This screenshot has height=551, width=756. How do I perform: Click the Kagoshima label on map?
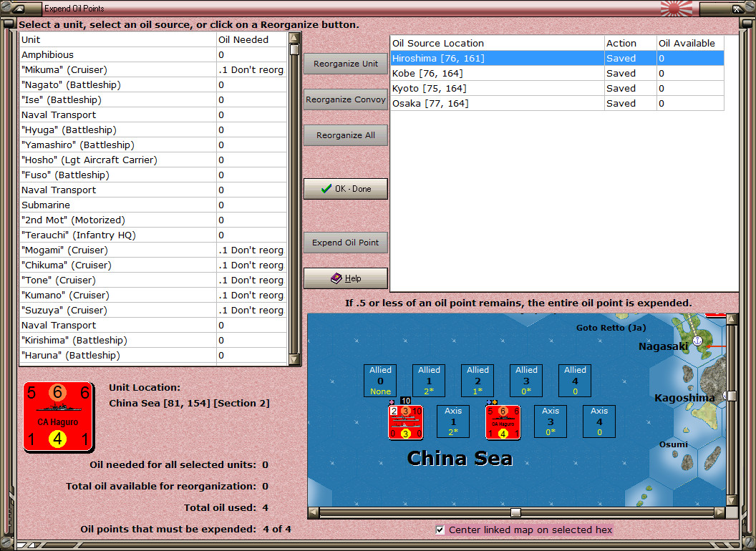click(x=684, y=398)
